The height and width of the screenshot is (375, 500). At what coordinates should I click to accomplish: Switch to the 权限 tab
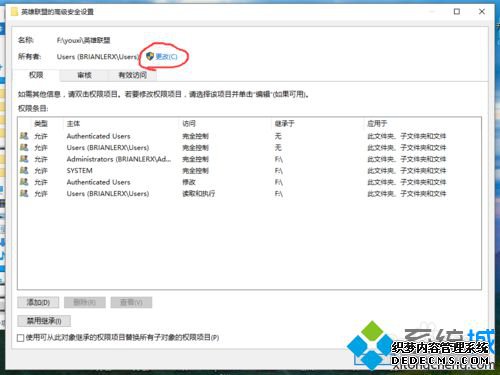point(36,75)
